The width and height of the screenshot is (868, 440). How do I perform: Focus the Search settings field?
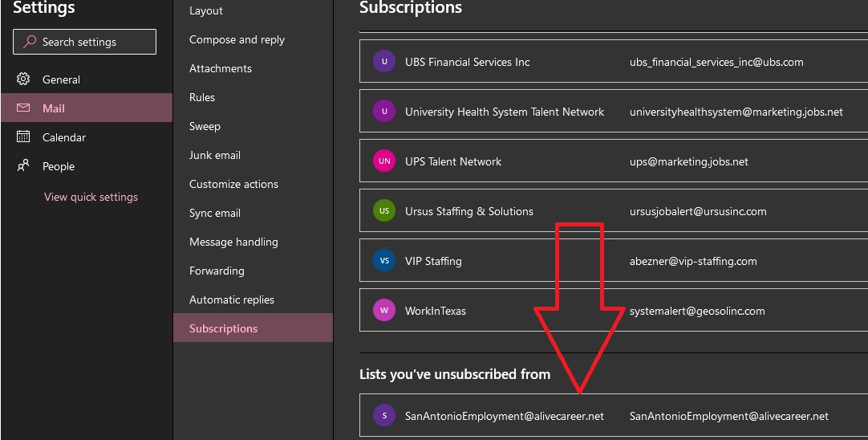click(85, 42)
